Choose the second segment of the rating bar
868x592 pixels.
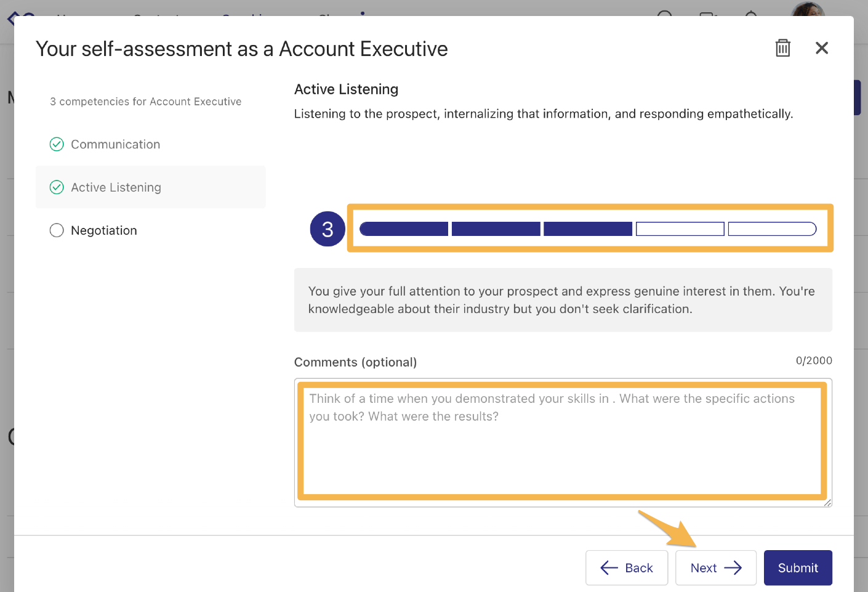pos(496,229)
